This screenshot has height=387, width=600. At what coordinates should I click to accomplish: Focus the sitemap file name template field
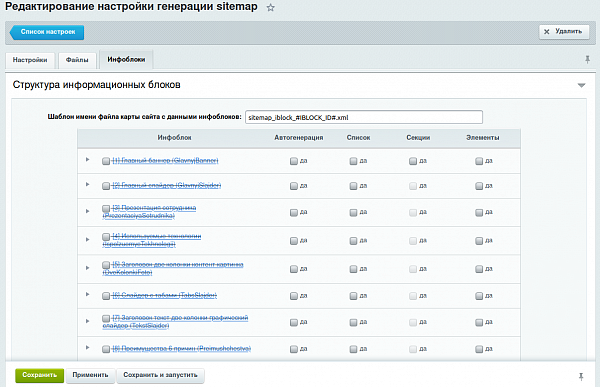364,117
